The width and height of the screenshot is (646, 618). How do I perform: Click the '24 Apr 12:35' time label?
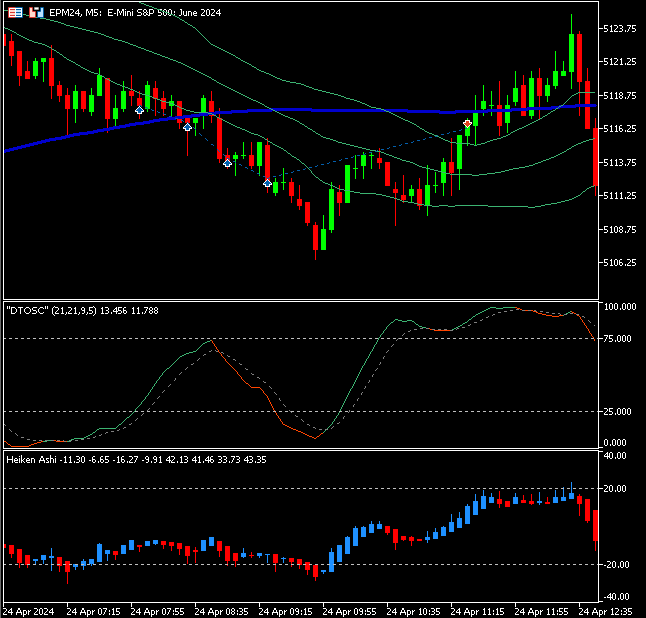[x=606, y=612]
